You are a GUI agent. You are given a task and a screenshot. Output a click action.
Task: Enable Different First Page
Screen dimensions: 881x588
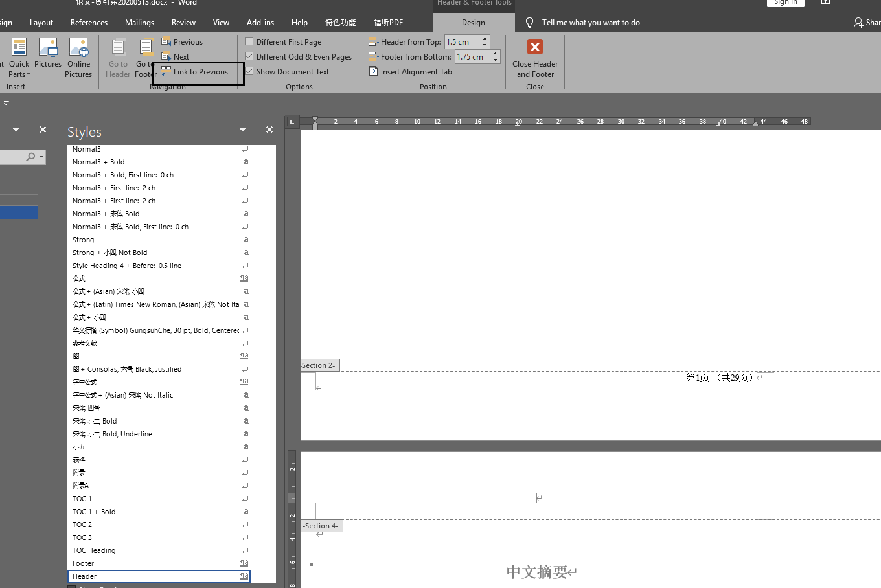[249, 41]
